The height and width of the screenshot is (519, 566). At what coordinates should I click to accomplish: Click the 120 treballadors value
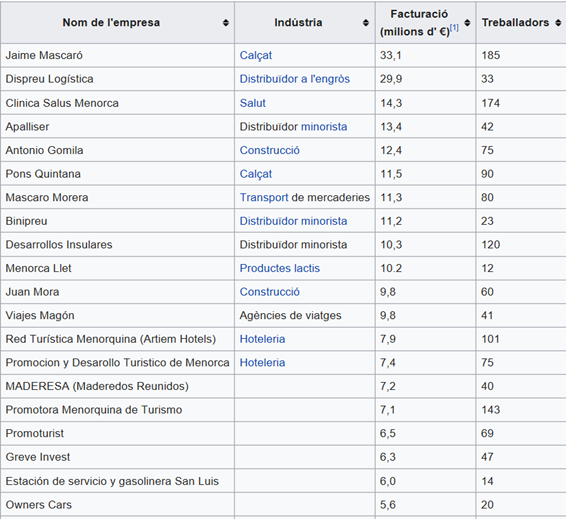click(x=491, y=245)
